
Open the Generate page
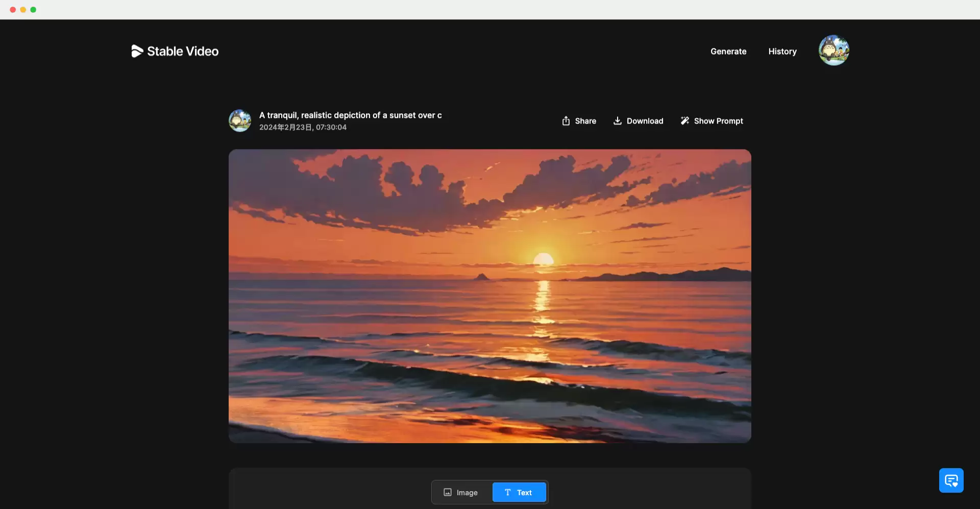coord(728,52)
